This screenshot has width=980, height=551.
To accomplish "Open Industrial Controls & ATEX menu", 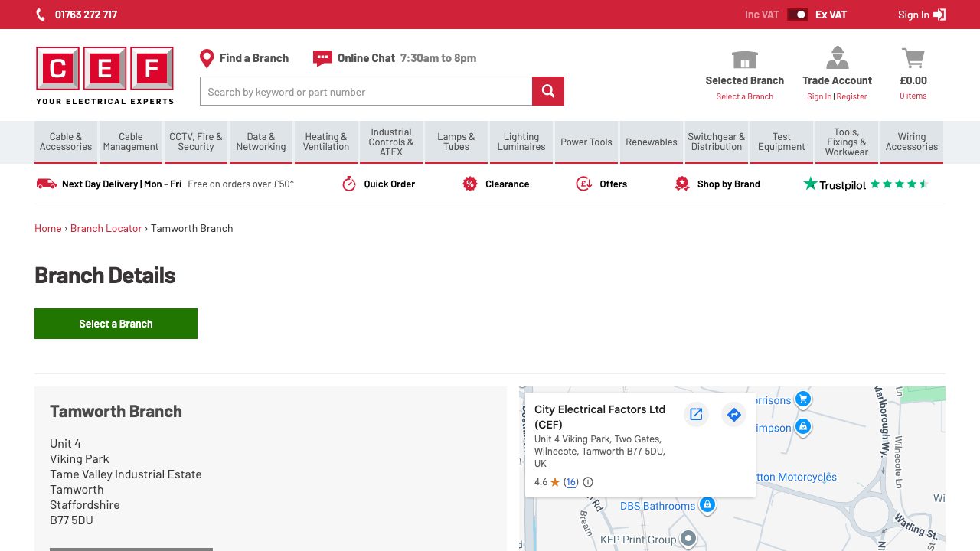I will tap(391, 142).
